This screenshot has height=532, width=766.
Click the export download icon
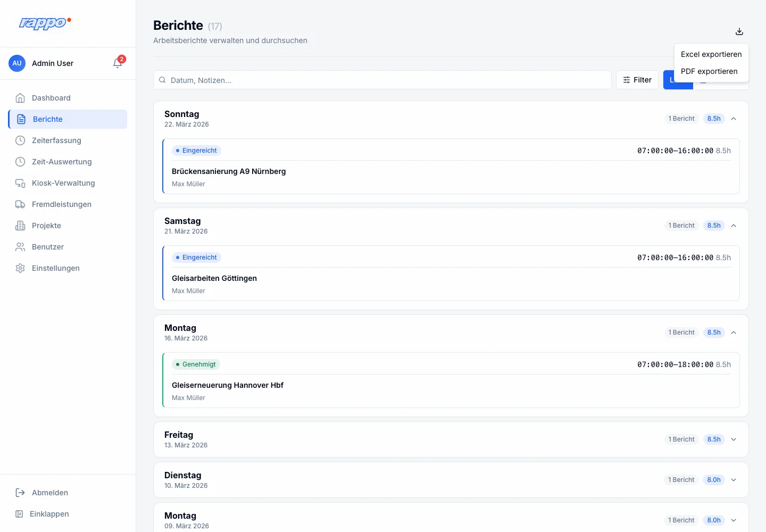(739, 31)
